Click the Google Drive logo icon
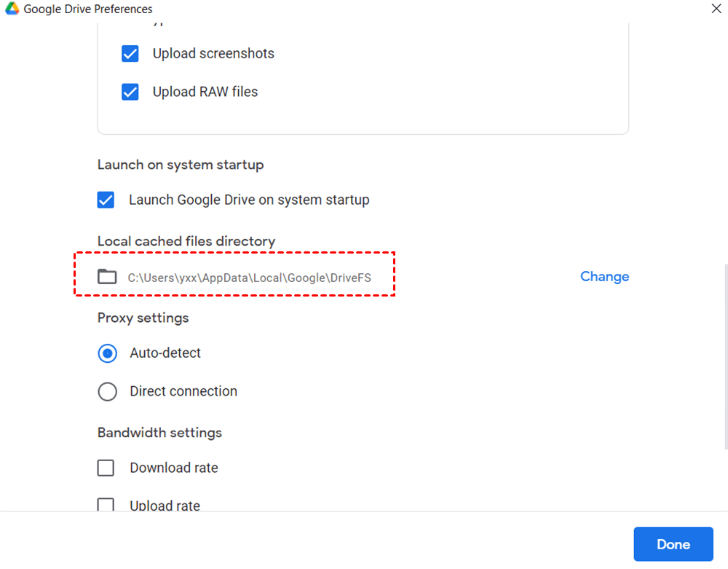Screen dimensions: 728x569 click(x=11, y=9)
